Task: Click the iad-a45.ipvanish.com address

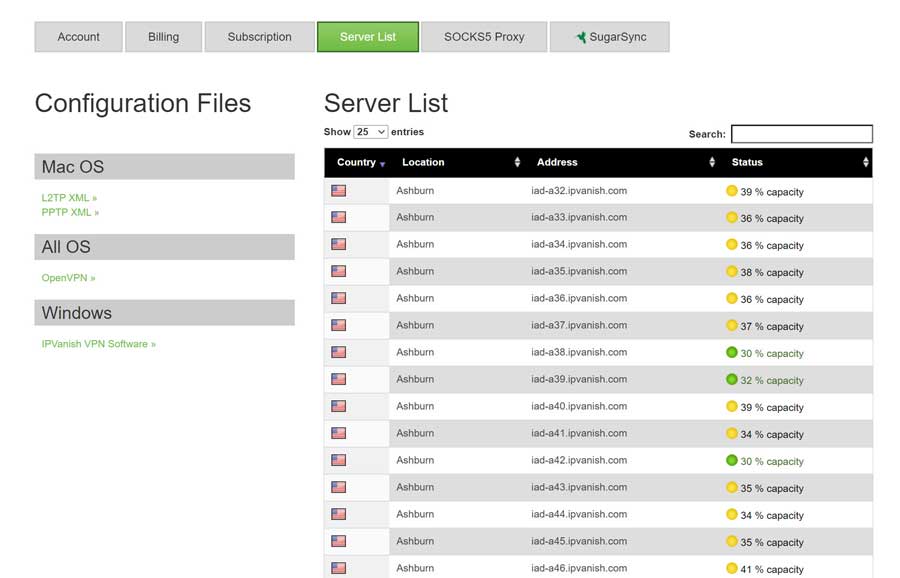Action: (x=579, y=541)
